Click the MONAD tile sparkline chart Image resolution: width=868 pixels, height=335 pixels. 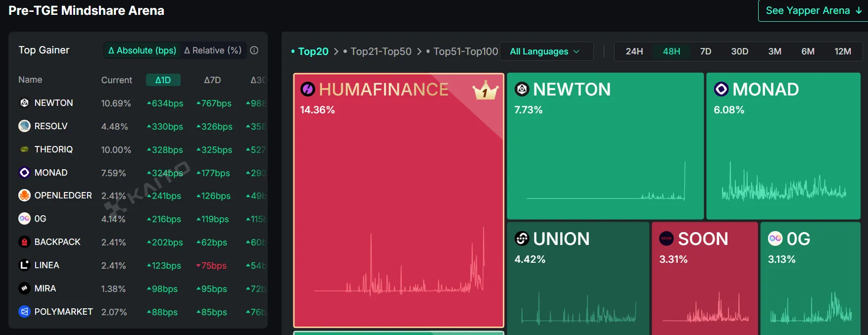click(x=784, y=181)
